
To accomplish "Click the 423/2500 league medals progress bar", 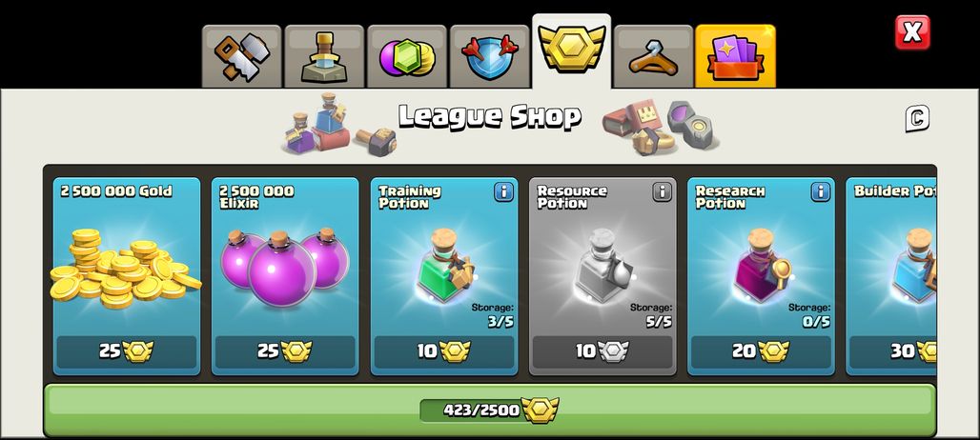I will 489,410.
